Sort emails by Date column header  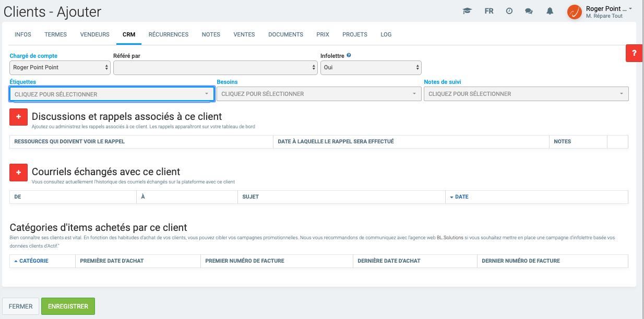click(x=461, y=197)
